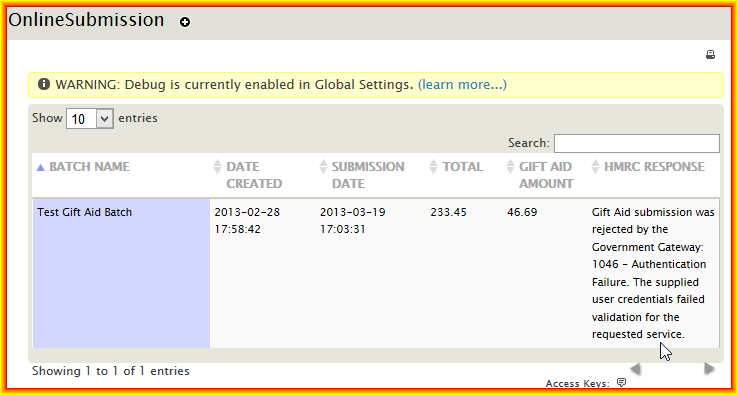Open the Show entries dropdown

90,119
